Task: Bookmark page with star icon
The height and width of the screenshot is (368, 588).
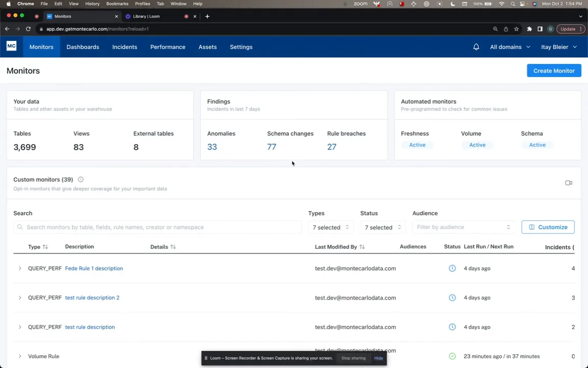Action: [517, 29]
